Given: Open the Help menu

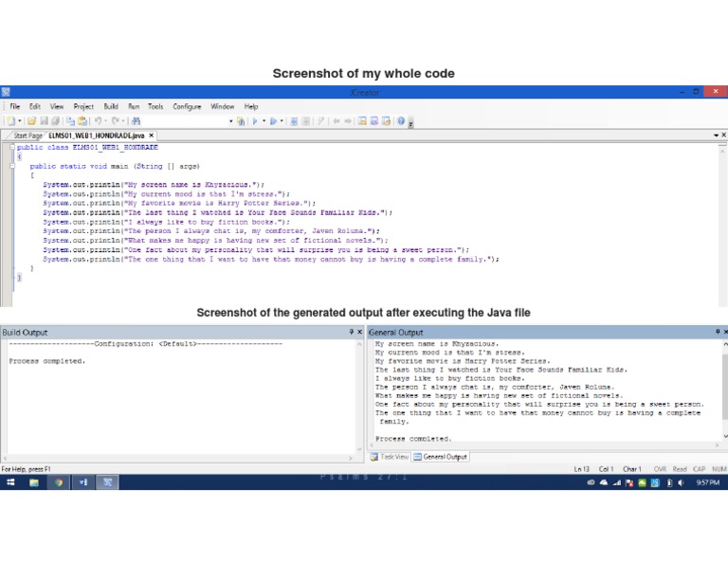Looking at the screenshot, I should [x=251, y=106].
